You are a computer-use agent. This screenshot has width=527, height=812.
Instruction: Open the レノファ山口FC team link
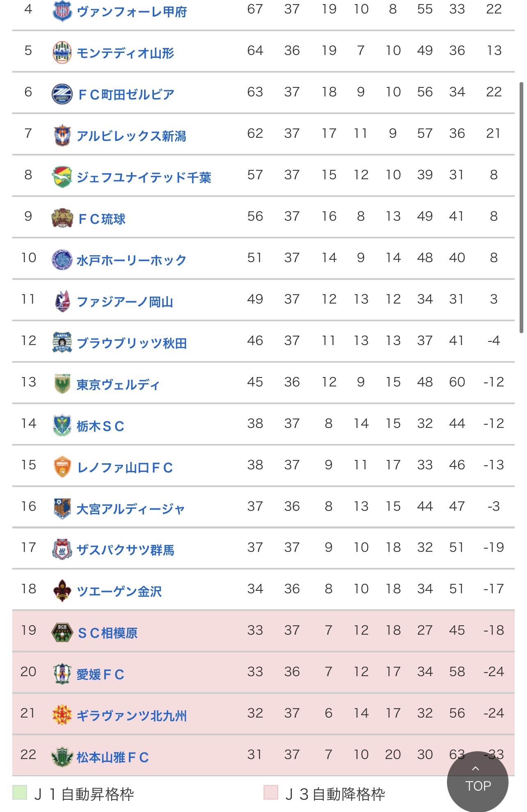point(125,468)
